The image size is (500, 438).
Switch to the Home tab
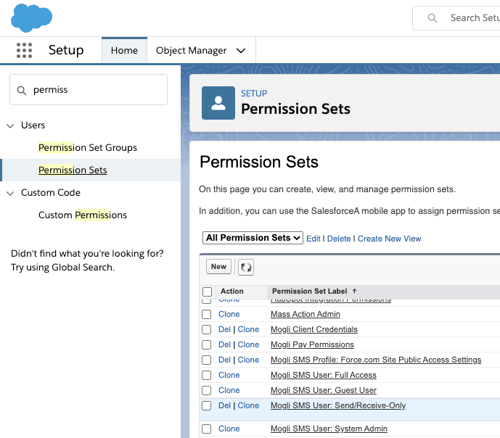pos(124,50)
